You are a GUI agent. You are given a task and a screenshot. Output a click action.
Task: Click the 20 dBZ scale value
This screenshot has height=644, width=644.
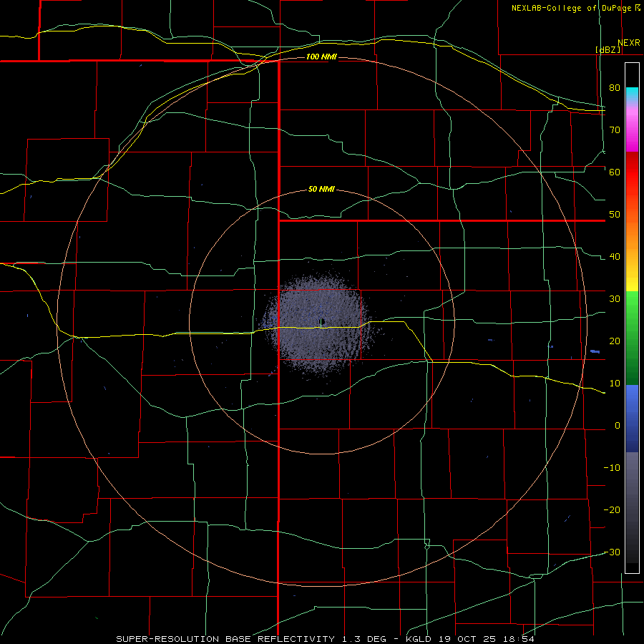(x=615, y=341)
